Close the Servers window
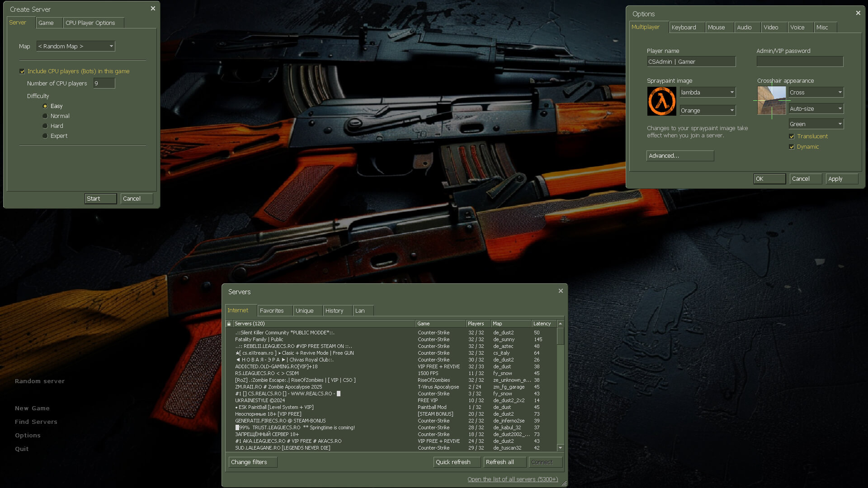Image resolution: width=868 pixels, height=488 pixels. [x=561, y=291]
